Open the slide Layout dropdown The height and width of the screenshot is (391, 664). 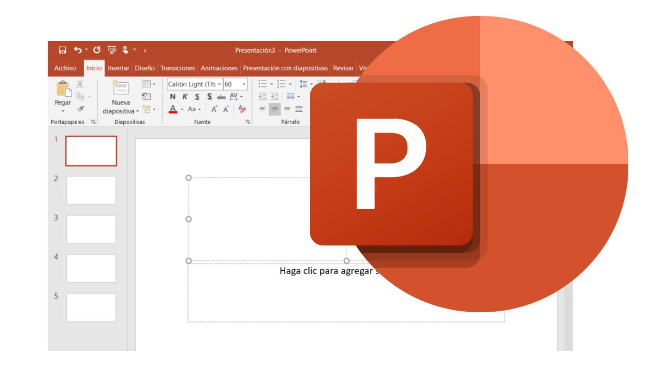(x=148, y=84)
